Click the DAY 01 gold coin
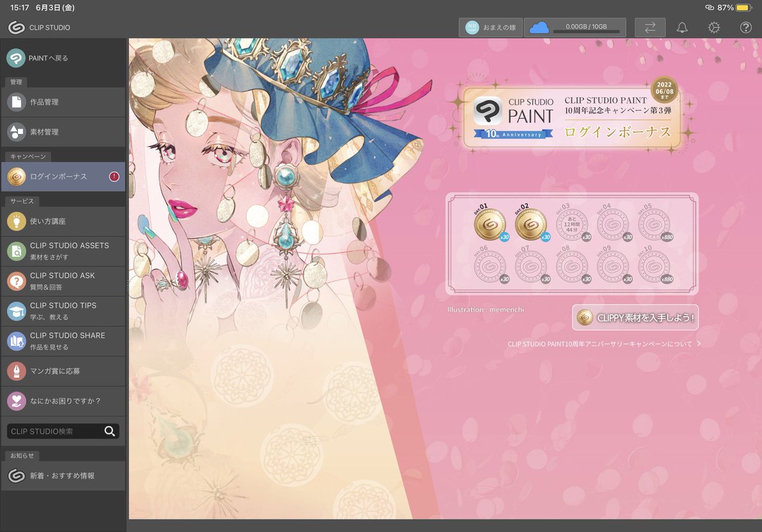The width and height of the screenshot is (762, 532). pos(491,223)
